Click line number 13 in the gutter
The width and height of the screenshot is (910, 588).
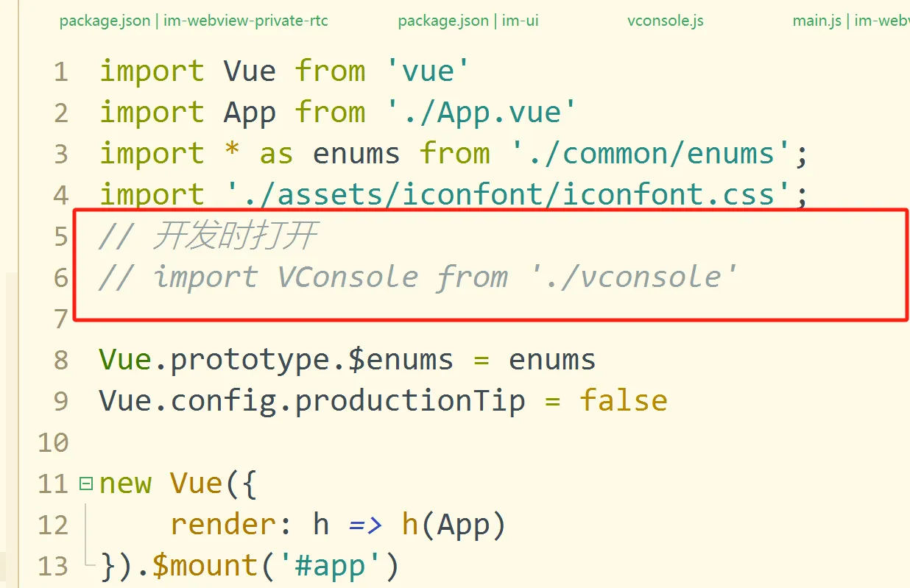(52, 567)
